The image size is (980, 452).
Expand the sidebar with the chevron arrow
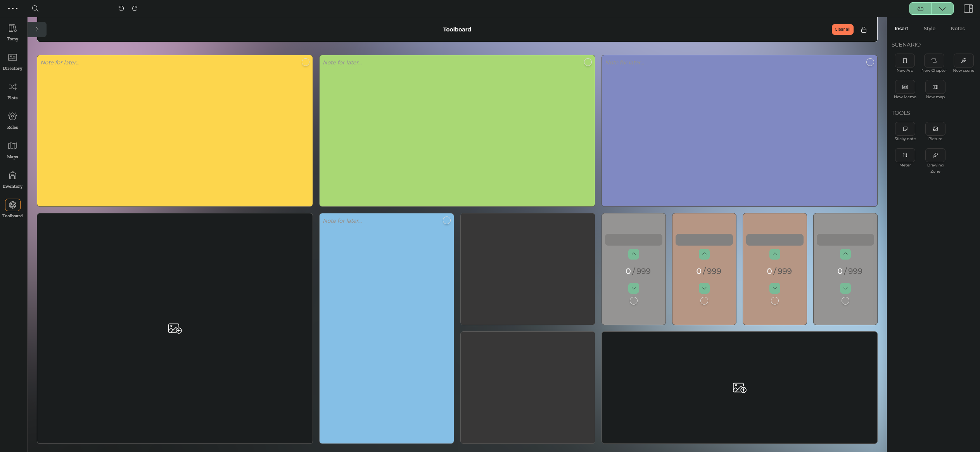(37, 29)
